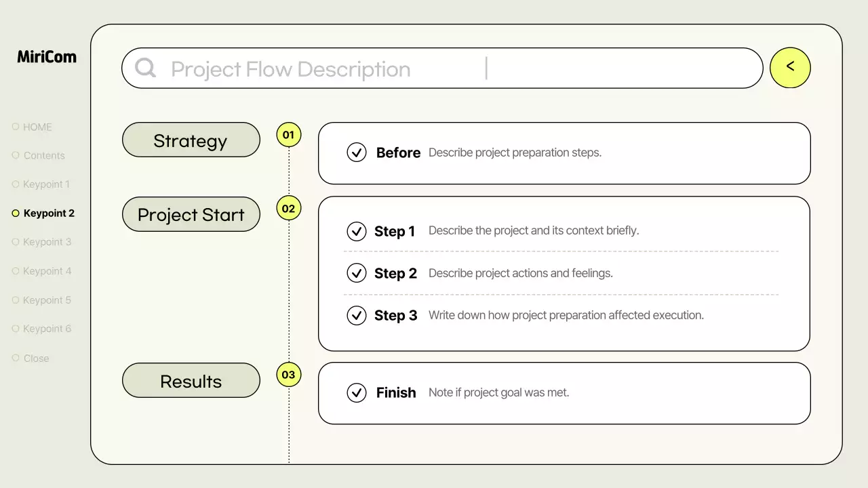Screen dimensions: 868x488
Task: Toggle the Step 3 checkmark
Action: 357,315
